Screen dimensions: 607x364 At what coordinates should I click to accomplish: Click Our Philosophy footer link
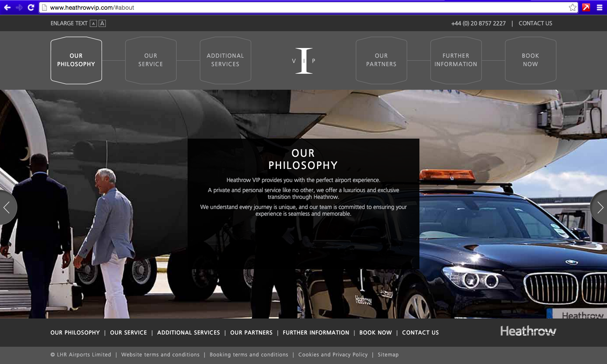(x=75, y=333)
